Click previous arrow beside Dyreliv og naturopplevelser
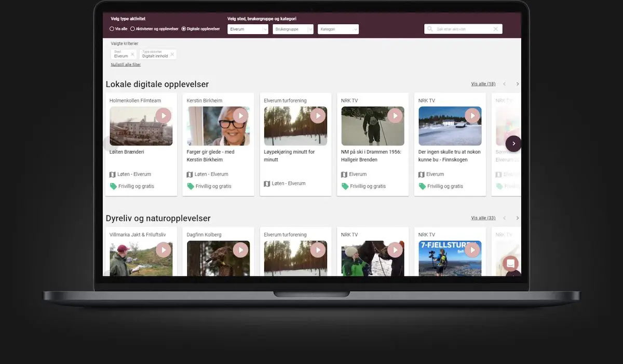Viewport: 623px width, 364px height. coord(504,218)
